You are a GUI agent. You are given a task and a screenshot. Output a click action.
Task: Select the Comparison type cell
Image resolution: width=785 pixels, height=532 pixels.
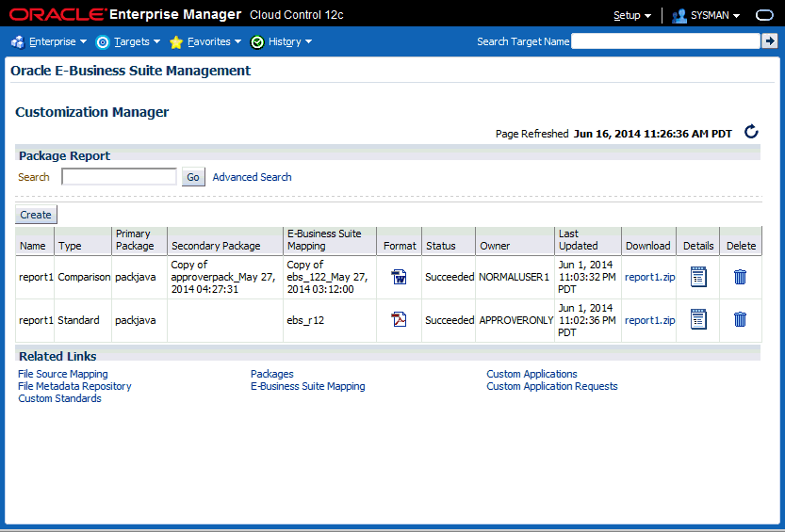pyautogui.click(x=84, y=277)
